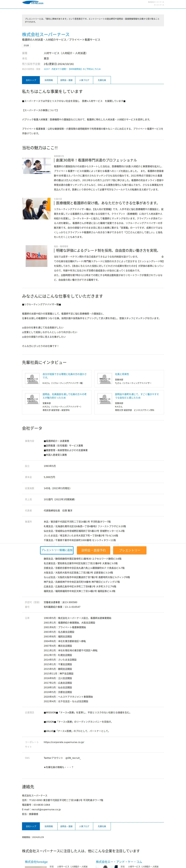The height and width of the screenshot is (868, 186).
Task: Click the 札幌支店 address line
Action: [x=85, y=526]
